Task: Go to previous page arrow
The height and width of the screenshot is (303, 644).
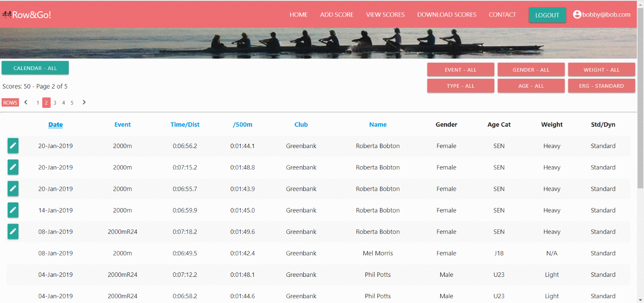Action: [x=26, y=102]
